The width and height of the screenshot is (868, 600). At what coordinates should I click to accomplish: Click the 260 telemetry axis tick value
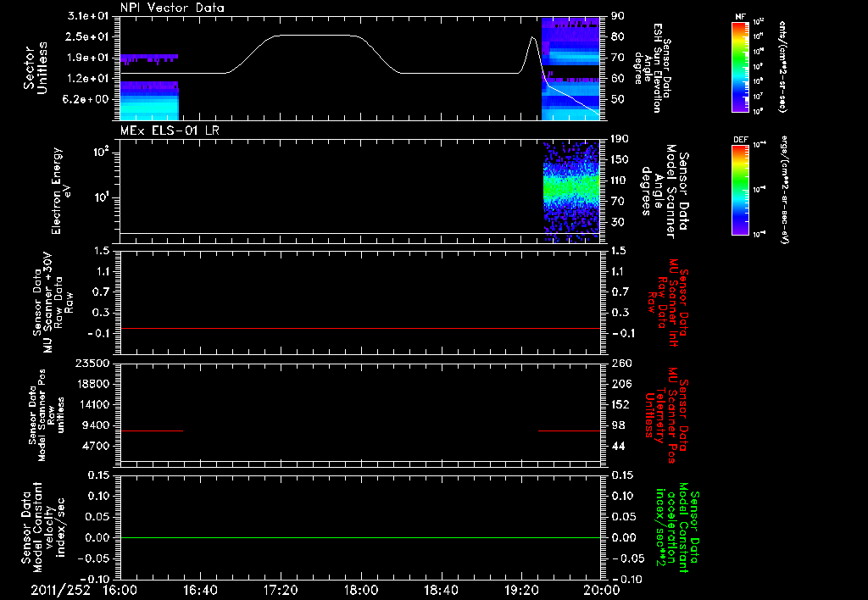(x=621, y=363)
